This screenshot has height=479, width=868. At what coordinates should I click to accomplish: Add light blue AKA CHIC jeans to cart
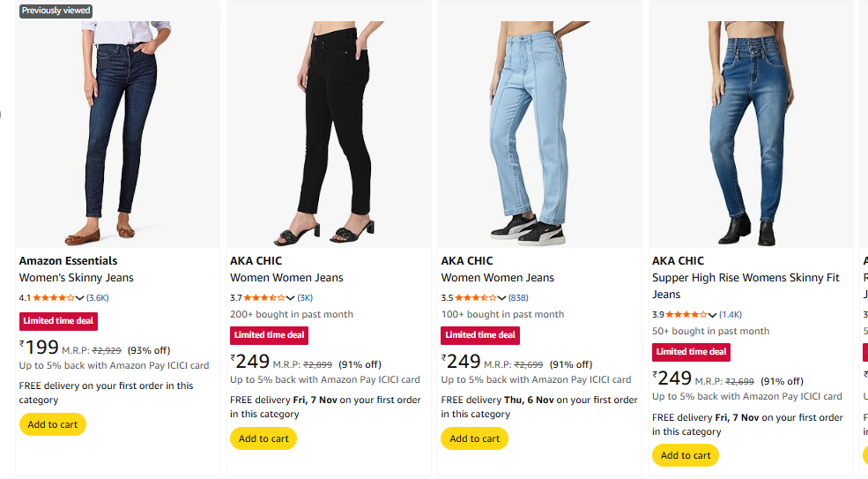click(475, 438)
